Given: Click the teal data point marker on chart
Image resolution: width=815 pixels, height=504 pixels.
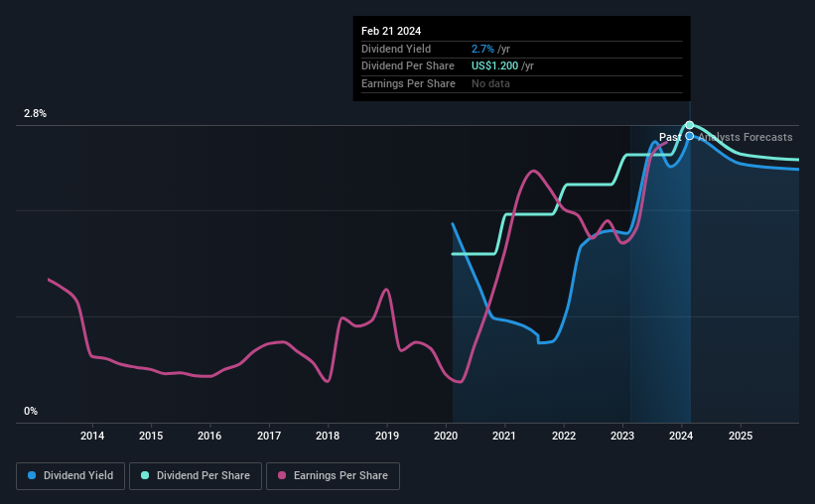Looking at the screenshot, I should [x=690, y=125].
